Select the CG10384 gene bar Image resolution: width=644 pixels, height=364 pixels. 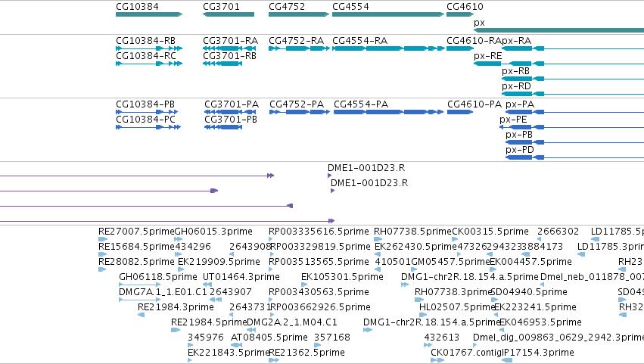149,14
